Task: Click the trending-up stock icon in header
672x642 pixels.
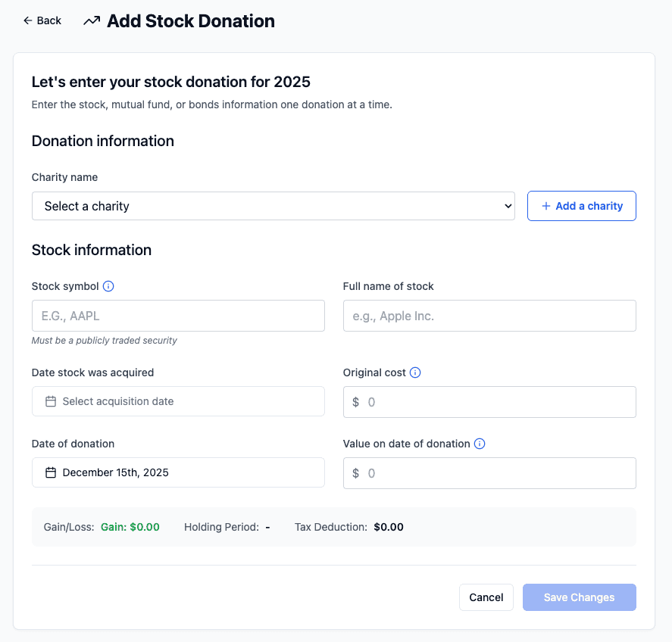Action: point(92,21)
